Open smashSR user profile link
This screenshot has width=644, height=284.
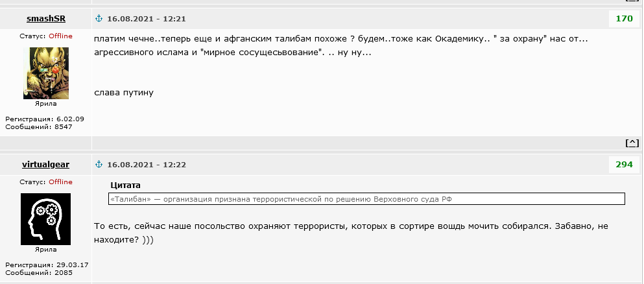coord(45,19)
